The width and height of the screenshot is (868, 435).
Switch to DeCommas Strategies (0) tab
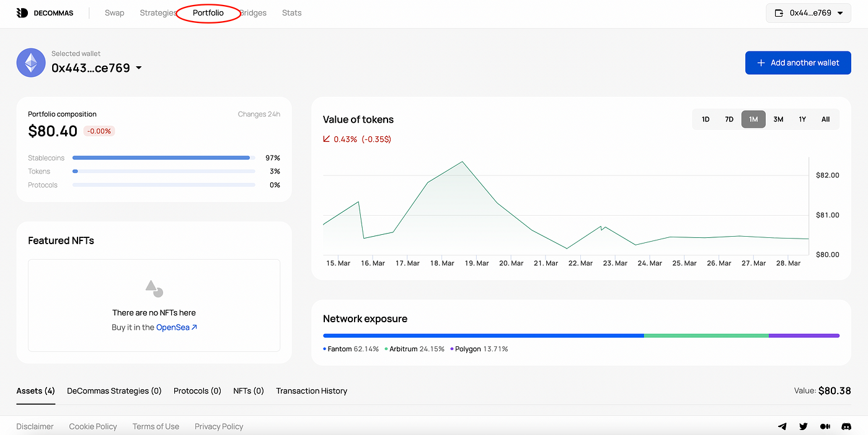pyautogui.click(x=114, y=391)
